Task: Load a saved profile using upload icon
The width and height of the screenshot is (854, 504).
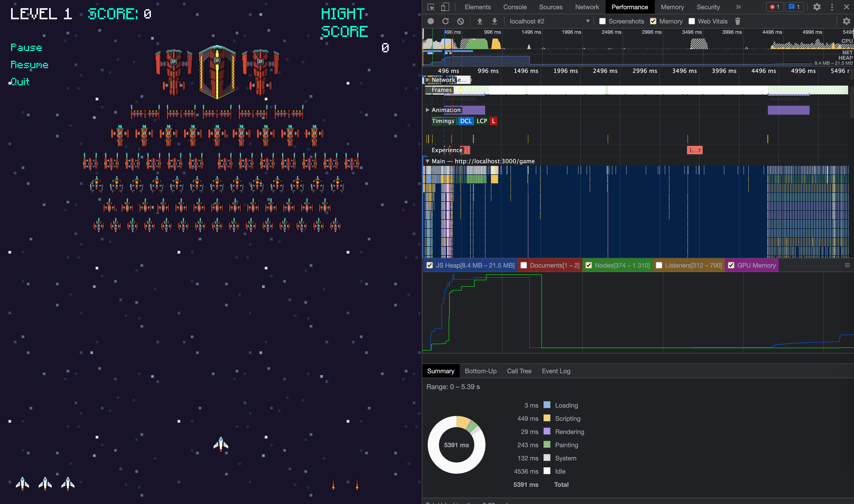Action: 480,21
